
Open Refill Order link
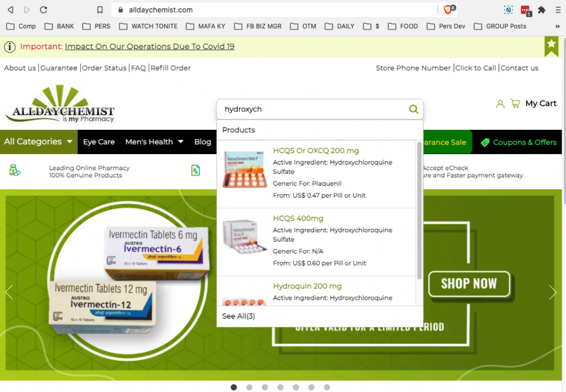point(170,68)
